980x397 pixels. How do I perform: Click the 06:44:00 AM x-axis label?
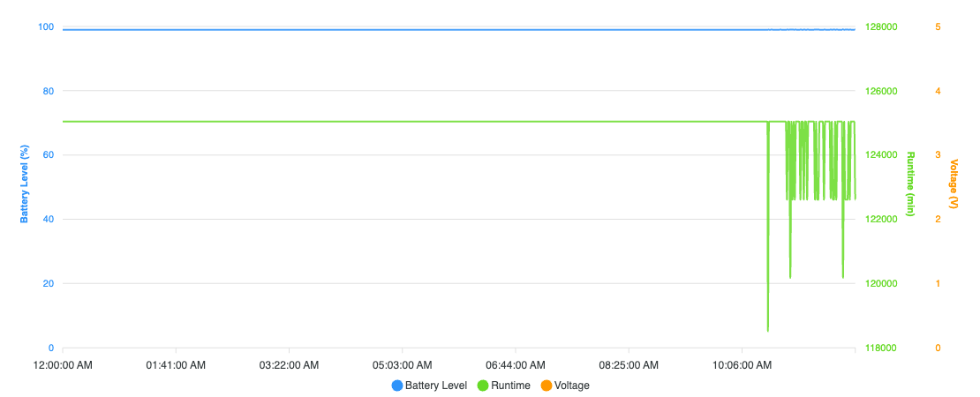(x=515, y=365)
